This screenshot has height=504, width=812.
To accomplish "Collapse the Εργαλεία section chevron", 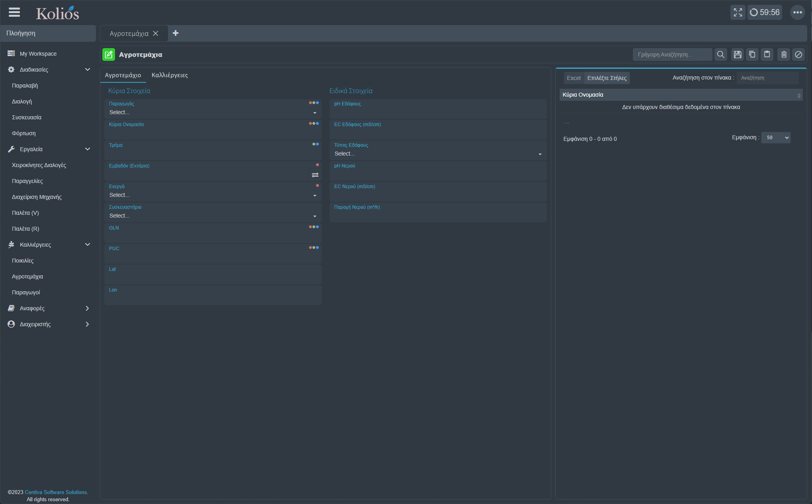I will 88,149.
